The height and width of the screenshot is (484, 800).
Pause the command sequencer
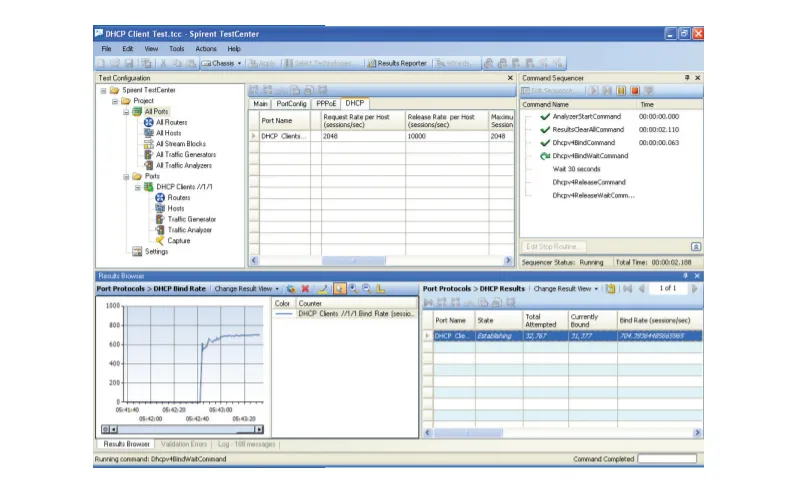(x=621, y=91)
